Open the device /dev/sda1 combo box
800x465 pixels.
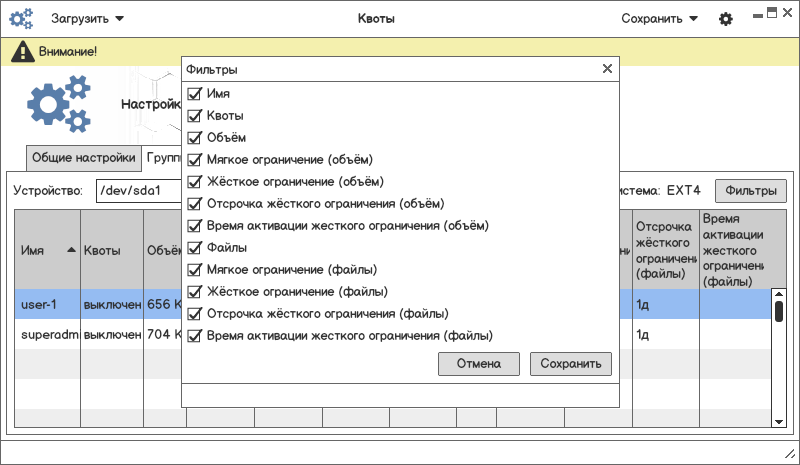pyautogui.click(x=138, y=190)
